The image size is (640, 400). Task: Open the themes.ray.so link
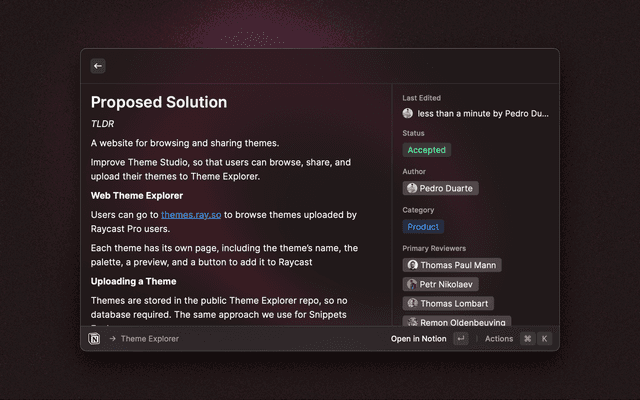click(x=191, y=215)
